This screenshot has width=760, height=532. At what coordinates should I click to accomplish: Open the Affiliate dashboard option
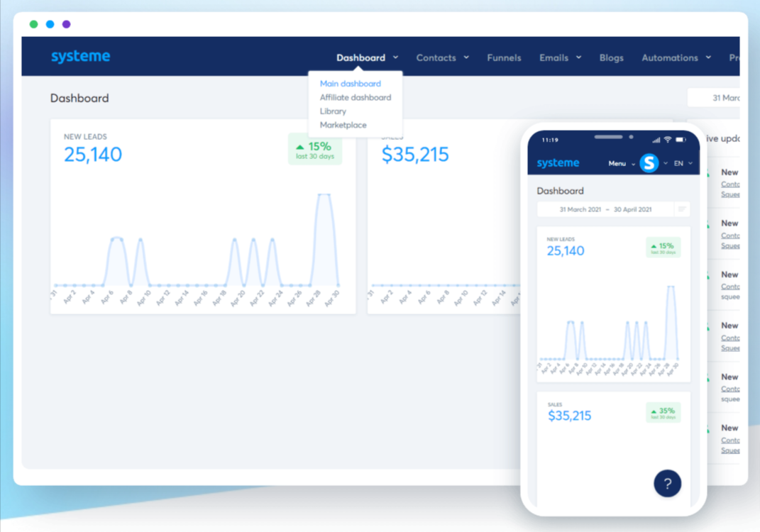pos(355,97)
